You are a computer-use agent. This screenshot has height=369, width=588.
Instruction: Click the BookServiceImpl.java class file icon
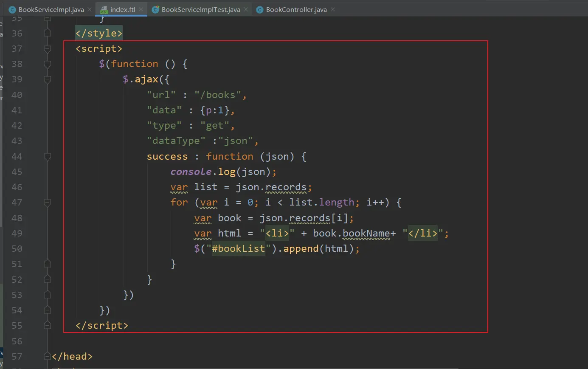12,9
